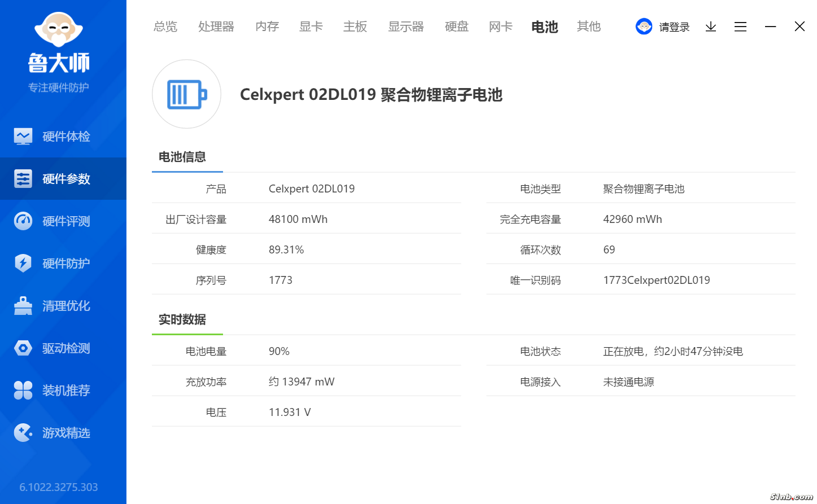Click the 90% battery level value
Image resolution: width=817 pixels, height=504 pixels.
coord(279,351)
